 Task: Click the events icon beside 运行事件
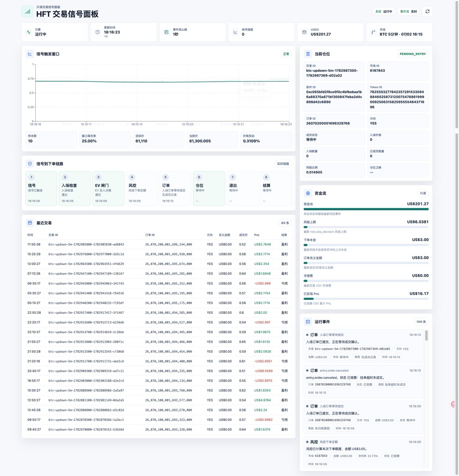click(x=308, y=322)
